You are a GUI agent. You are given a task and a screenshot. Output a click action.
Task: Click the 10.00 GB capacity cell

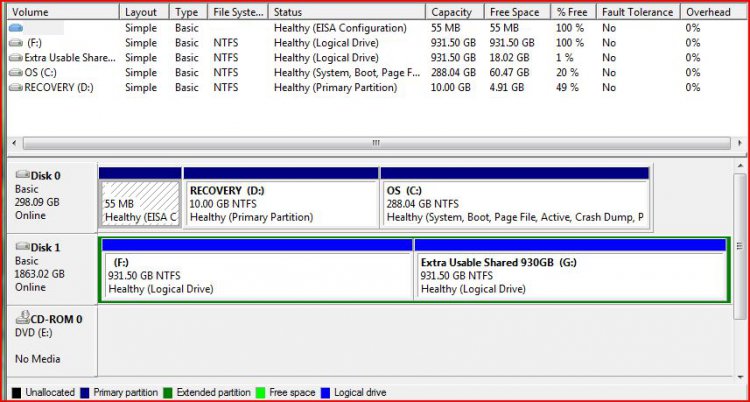(450, 88)
